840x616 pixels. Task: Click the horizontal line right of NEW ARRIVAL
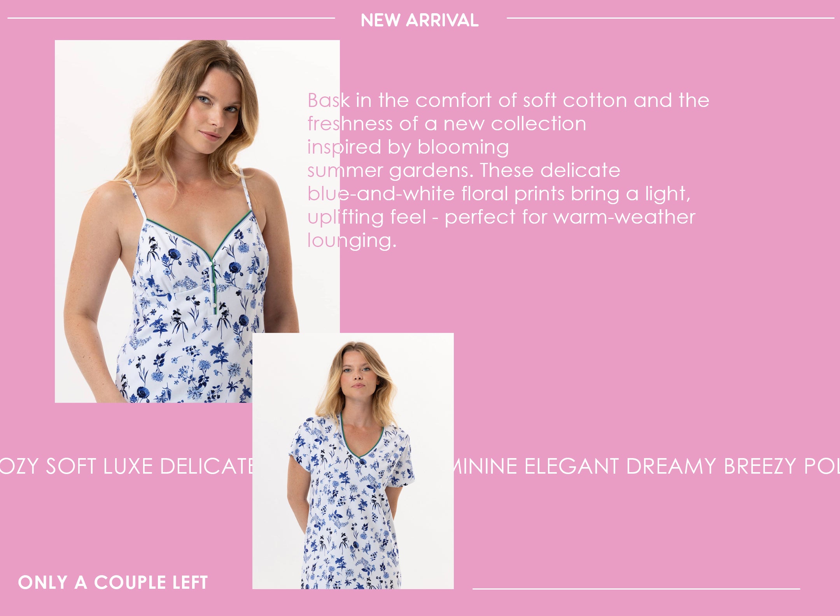(670, 18)
